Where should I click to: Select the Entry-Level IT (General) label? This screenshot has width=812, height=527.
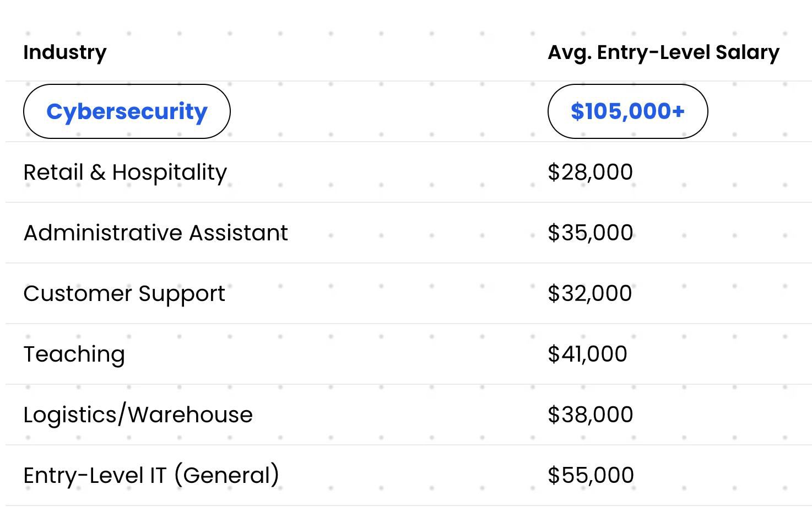(151, 476)
